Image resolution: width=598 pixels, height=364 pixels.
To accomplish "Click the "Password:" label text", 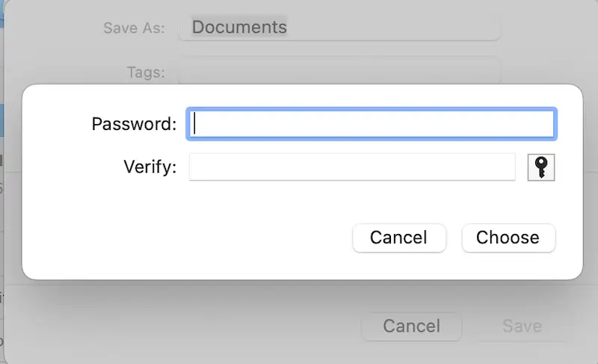I will pos(134,124).
